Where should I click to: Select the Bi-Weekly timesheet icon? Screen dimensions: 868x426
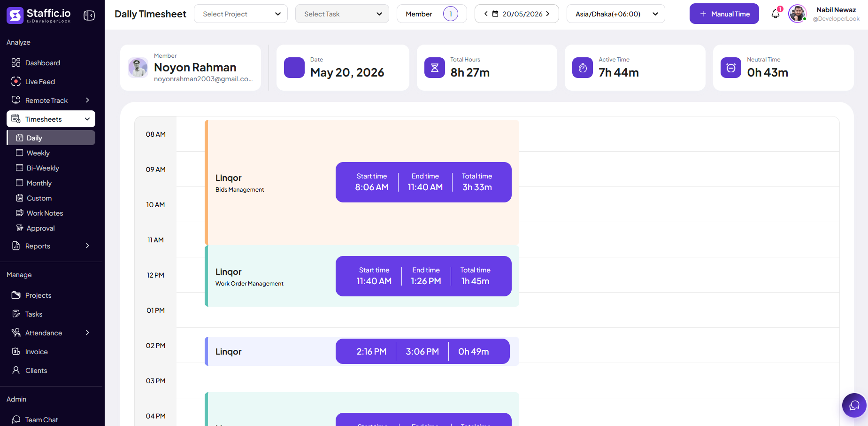click(x=20, y=168)
